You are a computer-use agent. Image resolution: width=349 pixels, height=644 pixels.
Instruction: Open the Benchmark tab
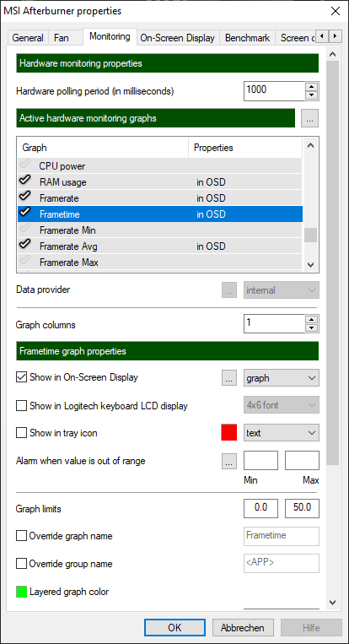pos(247,38)
